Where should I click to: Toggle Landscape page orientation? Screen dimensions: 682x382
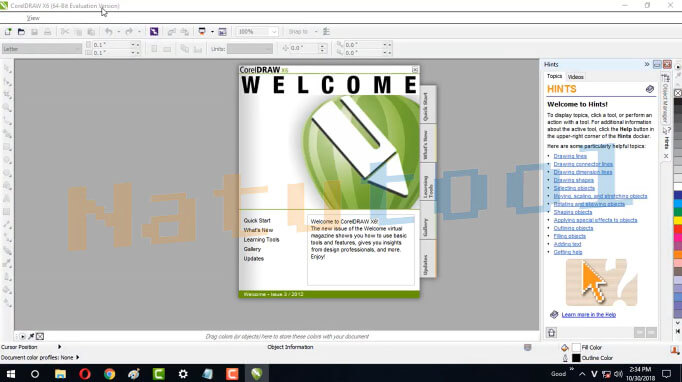pos(167,49)
